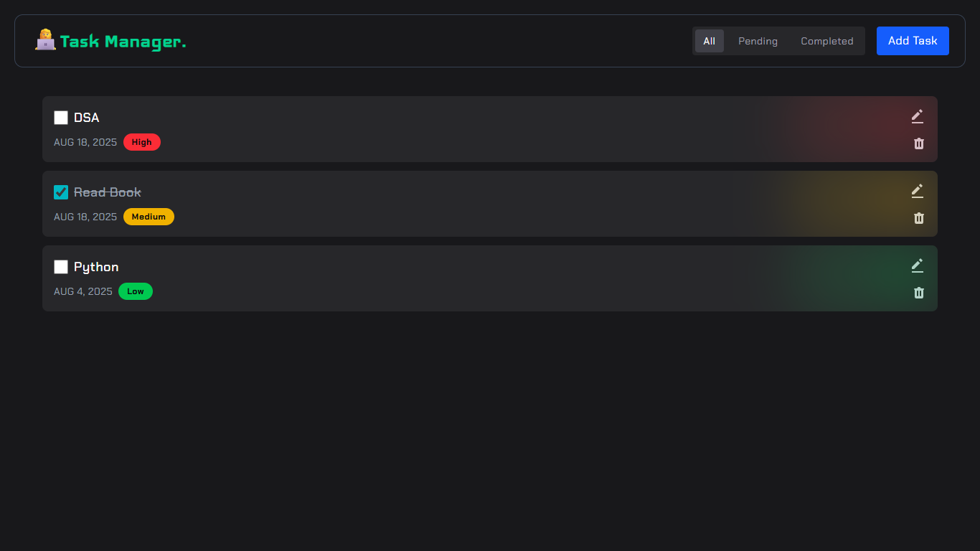980x551 pixels.
Task: Click the edit pencil icon for DSA task
Action: point(918,116)
